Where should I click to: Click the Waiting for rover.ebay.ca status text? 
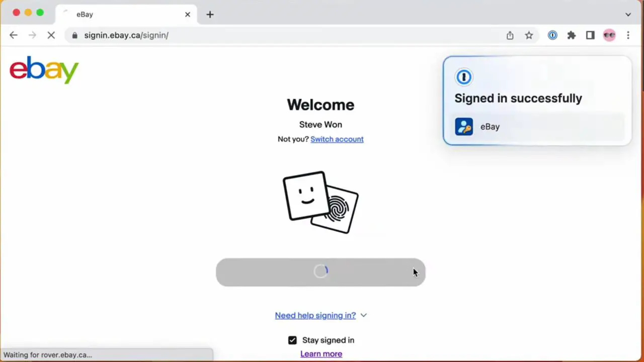tap(48, 355)
